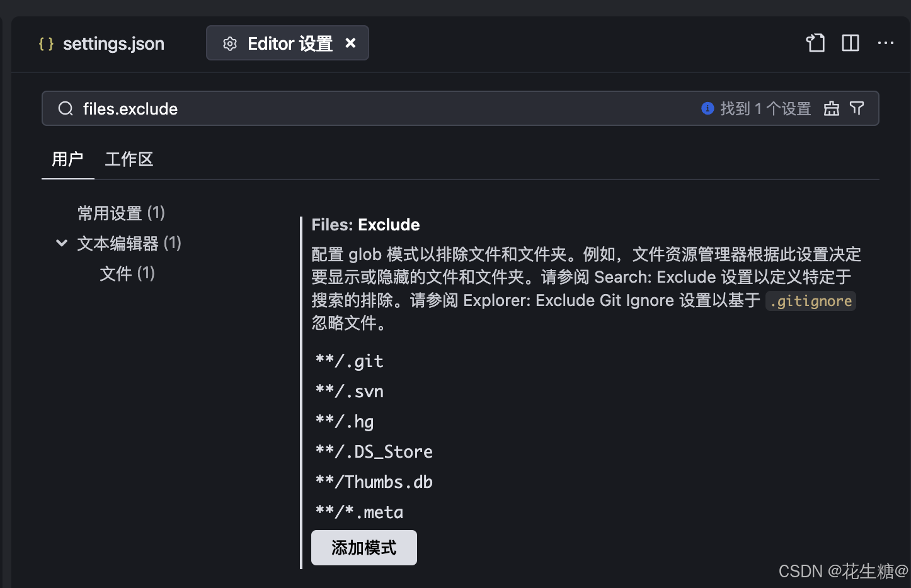Image resolution: width=911 pixels, height=588 pixels.
Task: Open the more actions ellipsis menu
Action: click(886, 43)
